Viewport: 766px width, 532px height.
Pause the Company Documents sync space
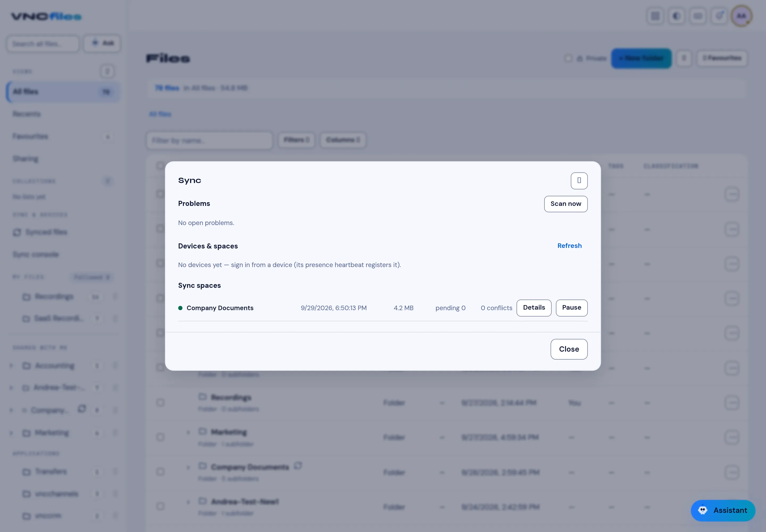point(571,308)
